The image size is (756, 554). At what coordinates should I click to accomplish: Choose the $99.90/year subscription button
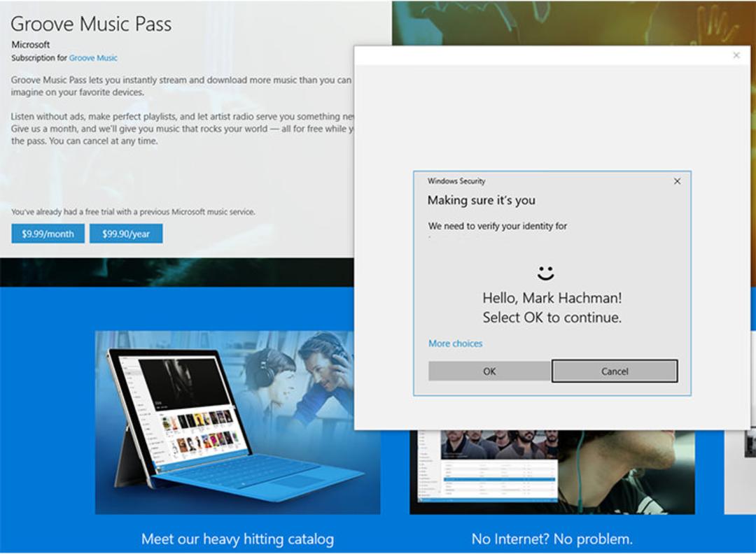tap(126, 234)
